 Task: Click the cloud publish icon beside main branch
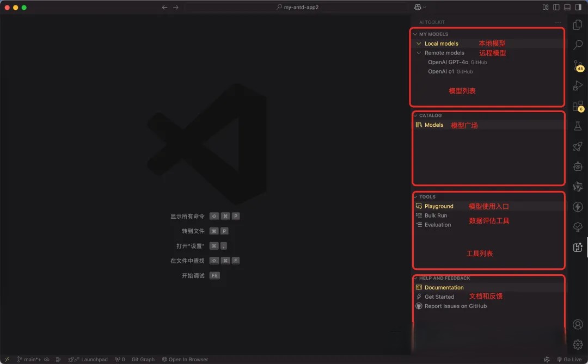(x=46, y=359)
